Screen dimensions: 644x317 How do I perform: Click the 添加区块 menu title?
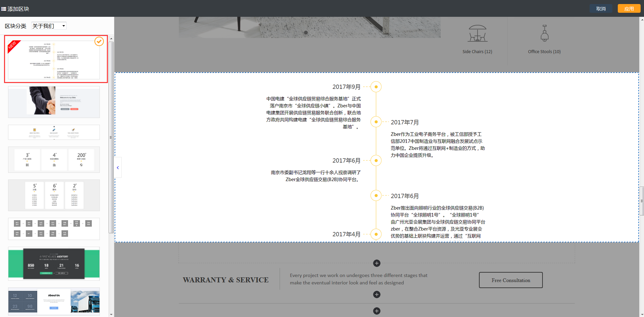click(18, 8)
